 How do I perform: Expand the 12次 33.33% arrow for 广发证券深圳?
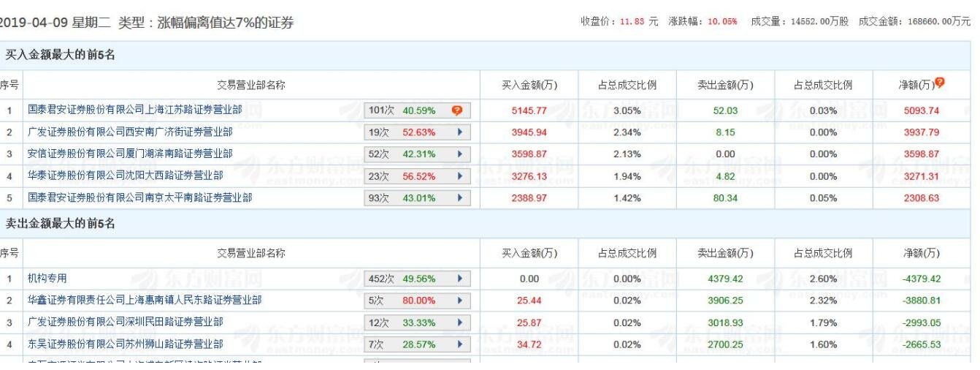[459, 322]
